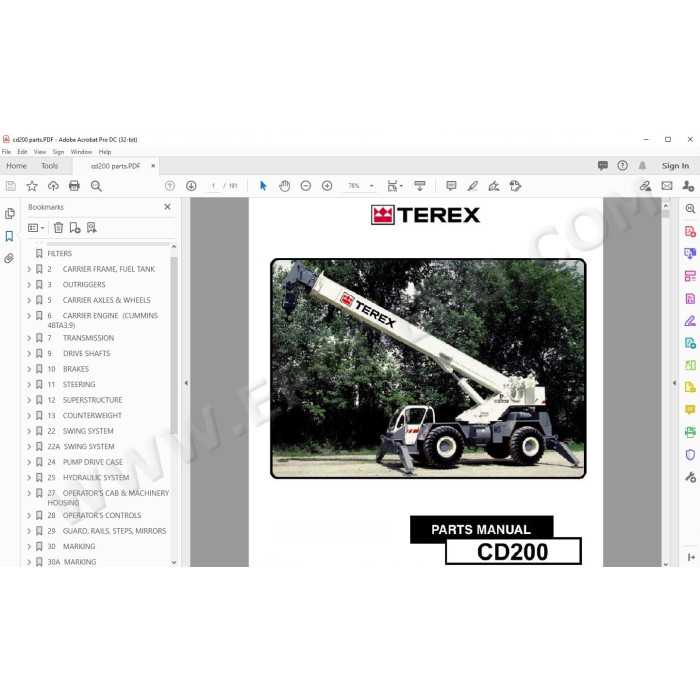
Task: Expand the BRAKES bookmark
Action: 29,369
